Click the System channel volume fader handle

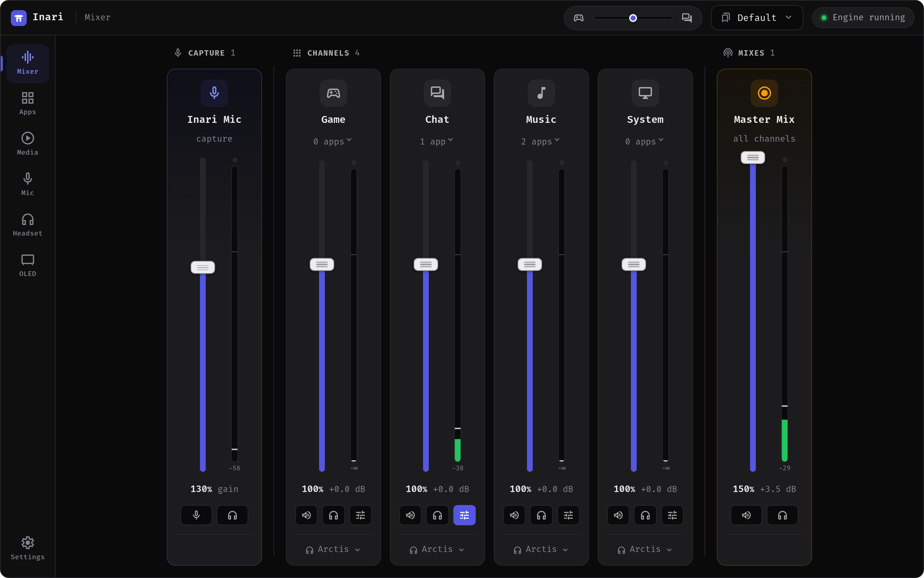[633, 264]
